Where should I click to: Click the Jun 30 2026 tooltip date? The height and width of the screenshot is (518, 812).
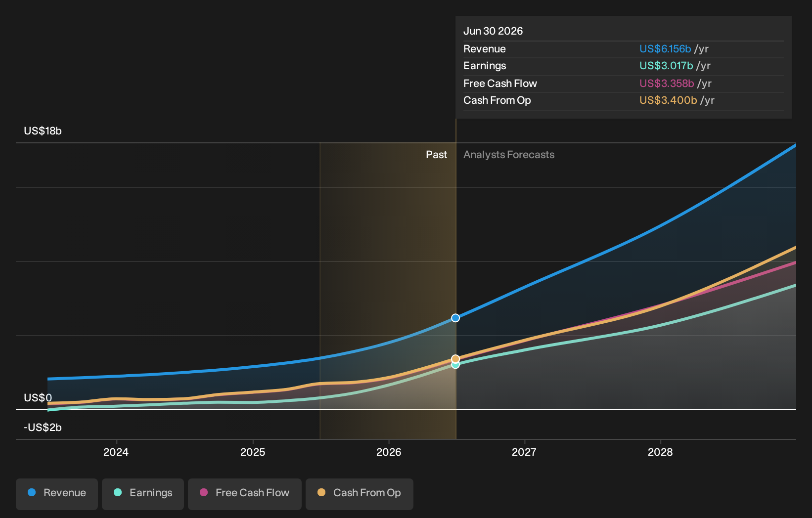coord(493,31)
